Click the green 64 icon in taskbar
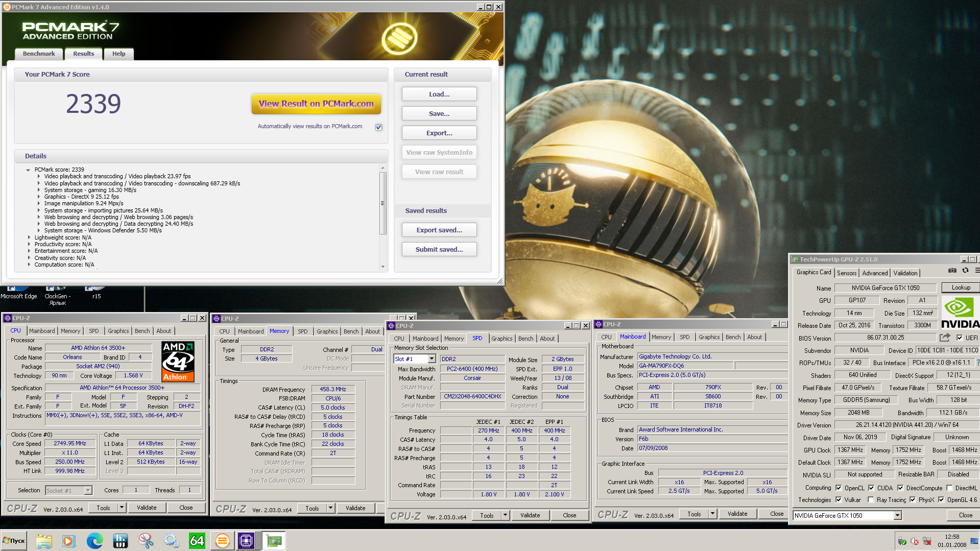The image size is (980, 551). 197,541
